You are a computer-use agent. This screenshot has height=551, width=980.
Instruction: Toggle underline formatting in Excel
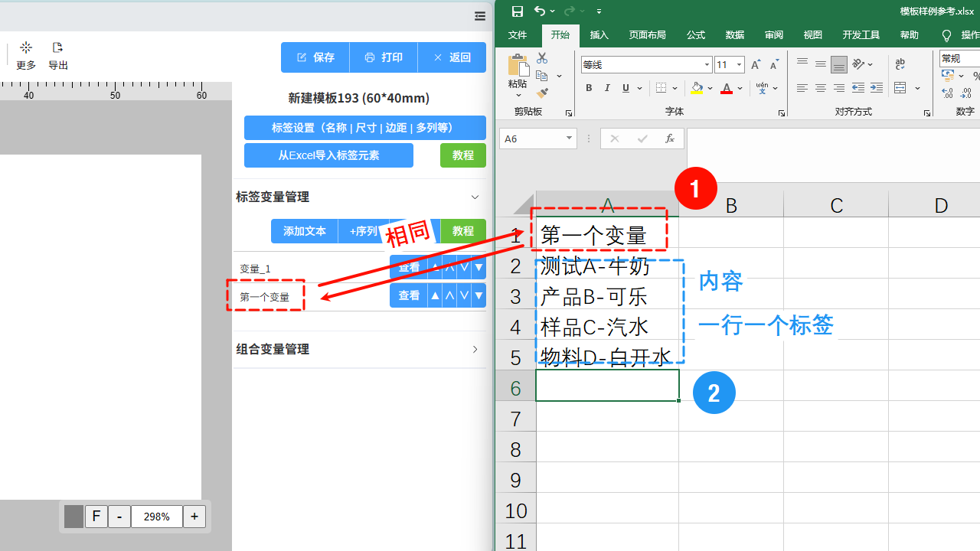coord(626,88)
